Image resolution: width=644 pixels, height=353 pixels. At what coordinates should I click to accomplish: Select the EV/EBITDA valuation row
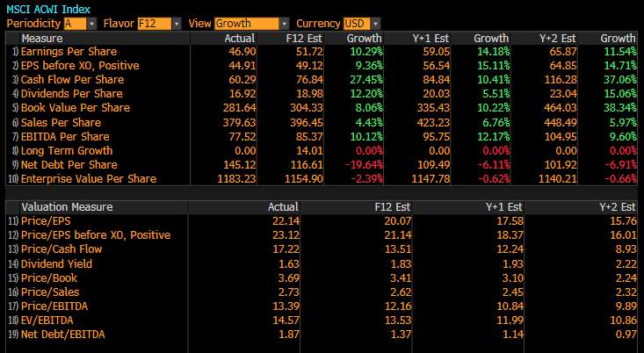(x=50, y=320)
